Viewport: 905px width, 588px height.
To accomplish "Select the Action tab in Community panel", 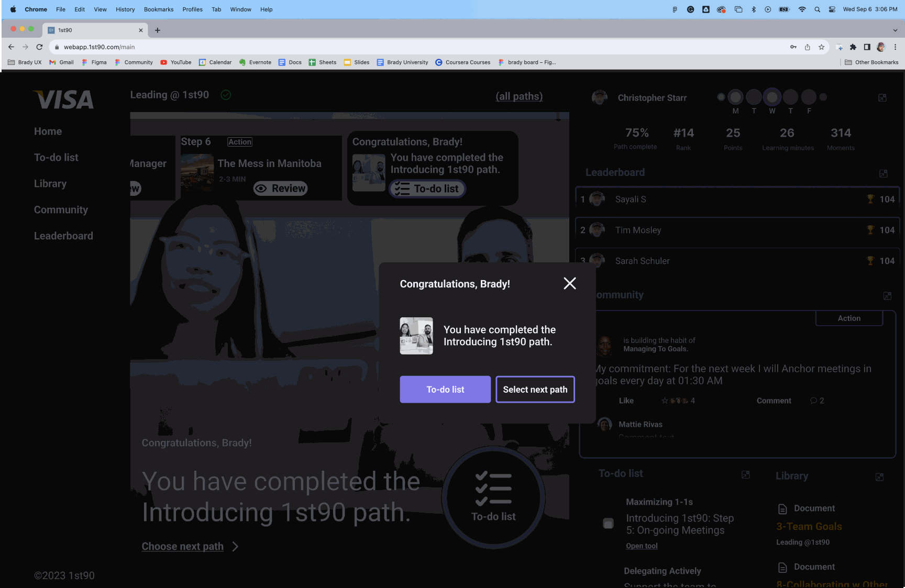I will point(849,318).
